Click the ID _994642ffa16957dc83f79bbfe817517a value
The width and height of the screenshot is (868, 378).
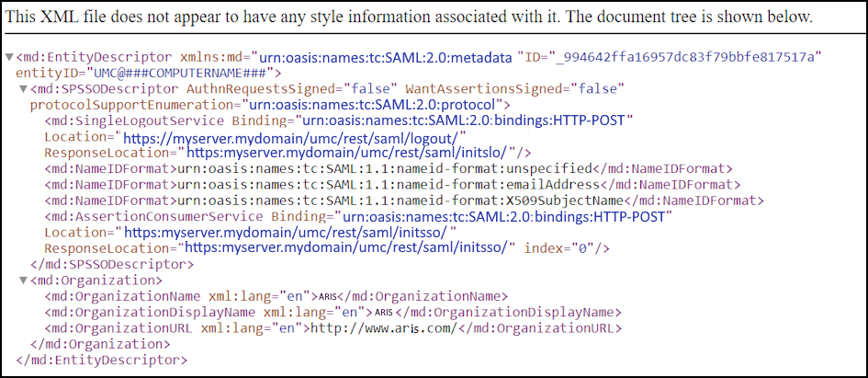[685, 57]
